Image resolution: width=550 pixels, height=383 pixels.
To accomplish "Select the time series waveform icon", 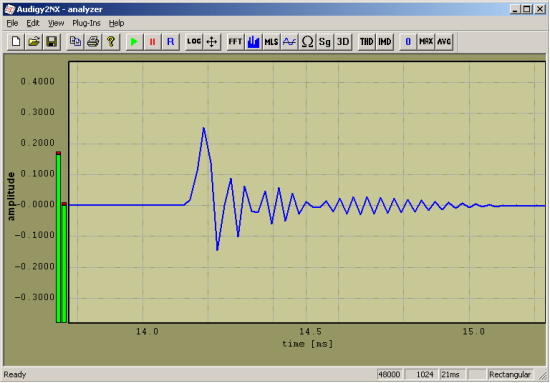I will click(289, 42).
